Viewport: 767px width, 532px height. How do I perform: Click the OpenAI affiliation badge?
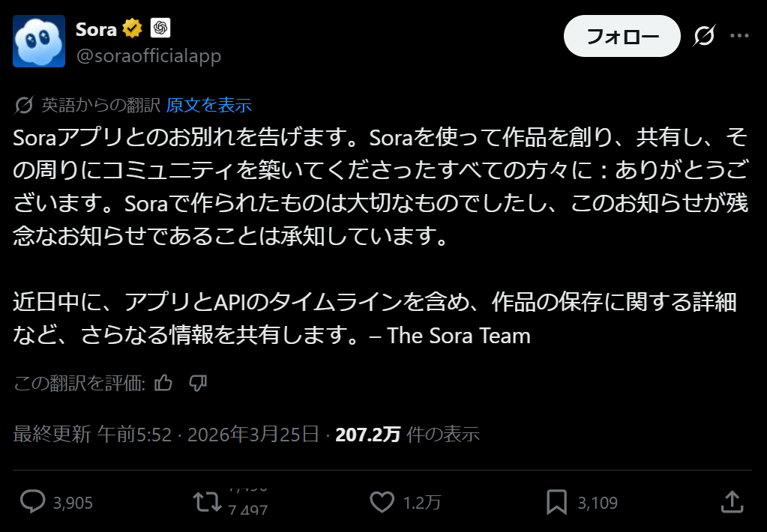160,29
